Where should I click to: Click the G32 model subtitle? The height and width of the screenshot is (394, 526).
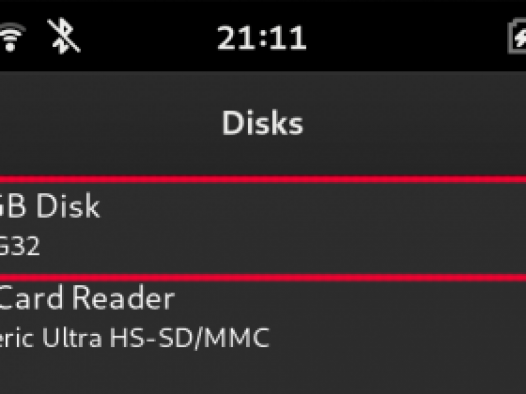tap(19, 246)
